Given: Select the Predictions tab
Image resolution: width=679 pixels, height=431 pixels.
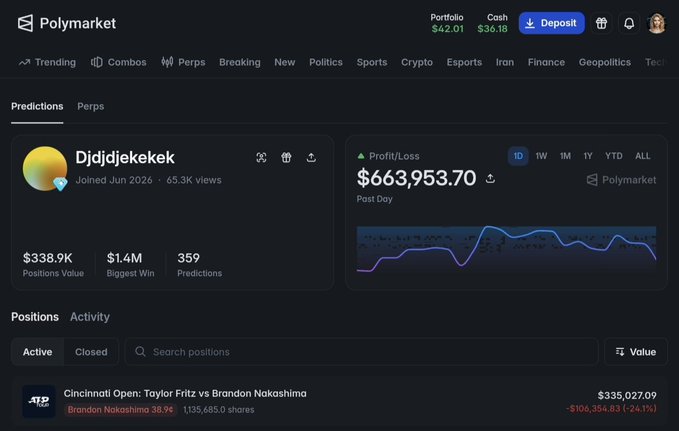Looking at the screenshot, I should tap(37, 107).
